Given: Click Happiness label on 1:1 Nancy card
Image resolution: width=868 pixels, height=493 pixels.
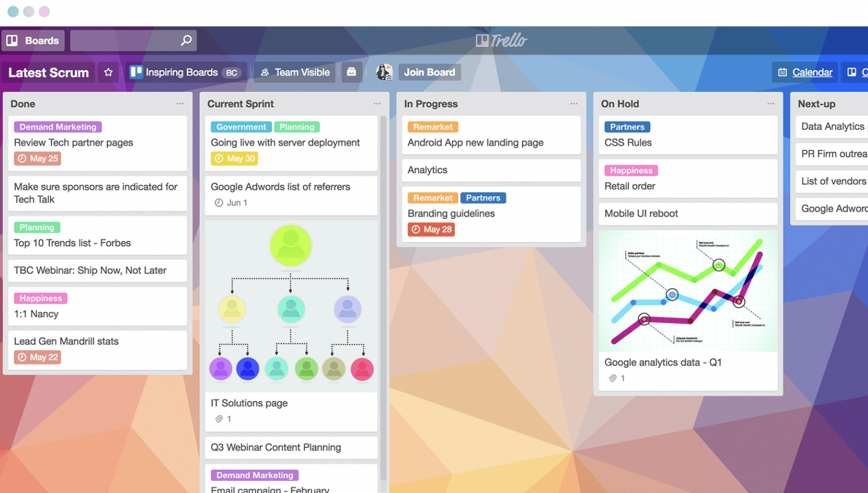Looking at the screenshot, I should (41, 298).
